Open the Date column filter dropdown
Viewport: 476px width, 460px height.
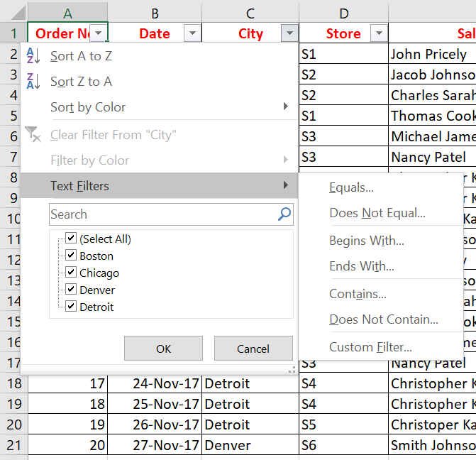click(x=192, y=33)
